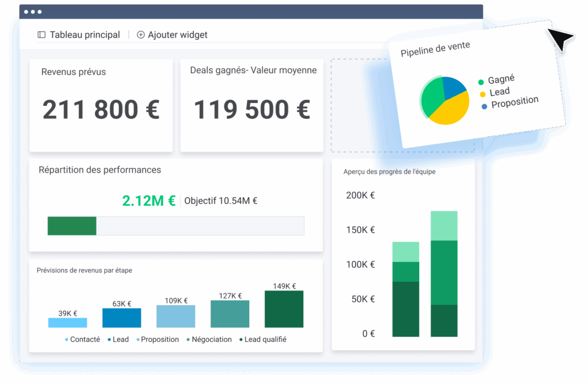Click the 109K € Proposition bar
Screen dimensions: 588x384
(176, 316)
